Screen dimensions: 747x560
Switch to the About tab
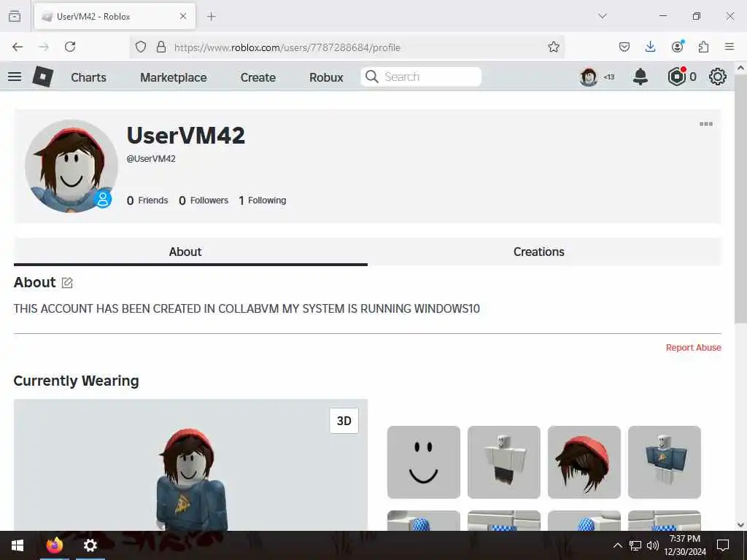(190, 252)
